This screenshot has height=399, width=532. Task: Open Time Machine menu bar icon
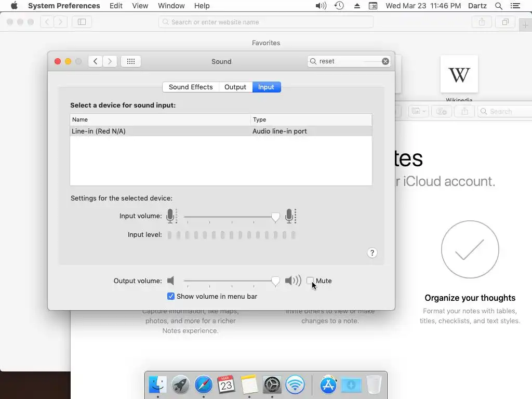point(339,6)
